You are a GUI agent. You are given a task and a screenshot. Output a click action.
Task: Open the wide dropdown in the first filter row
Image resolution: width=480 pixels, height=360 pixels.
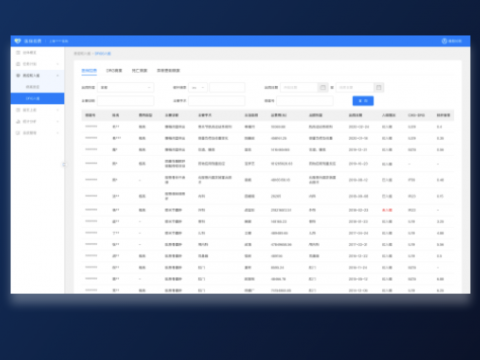coord(126,87)
